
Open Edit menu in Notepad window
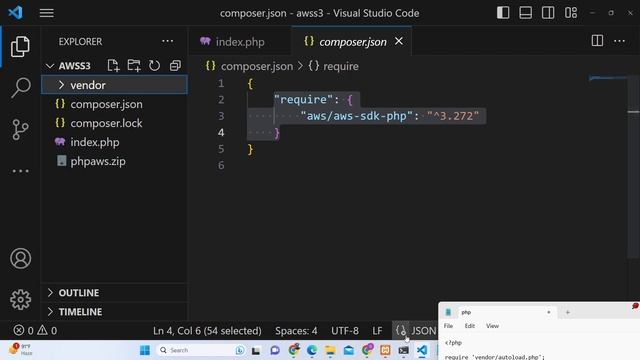[x=469, y=326]
